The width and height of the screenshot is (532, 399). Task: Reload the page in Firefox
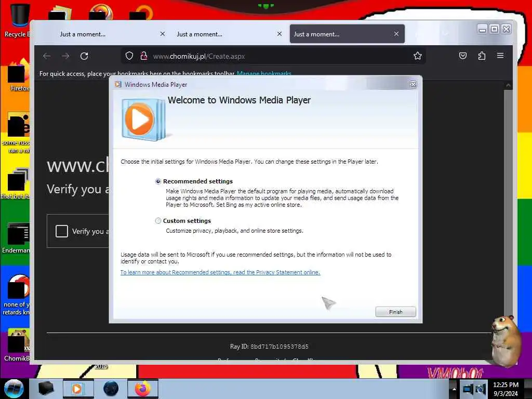point(84,56)
